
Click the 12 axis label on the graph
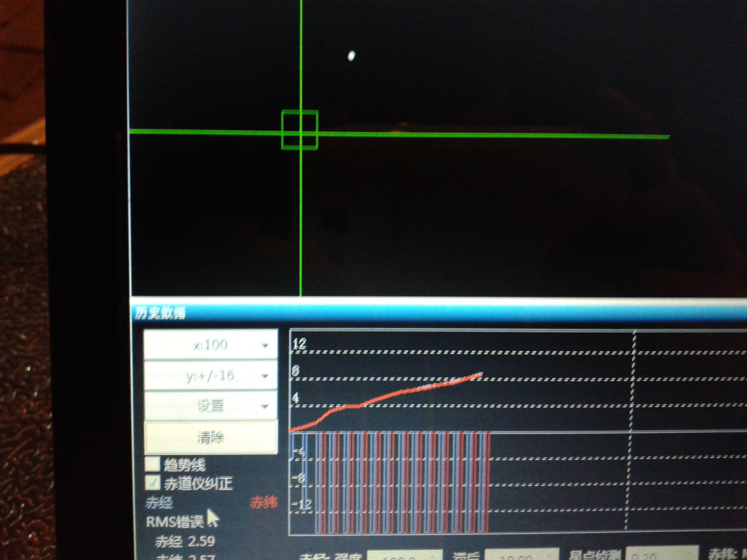pos(300,344)
